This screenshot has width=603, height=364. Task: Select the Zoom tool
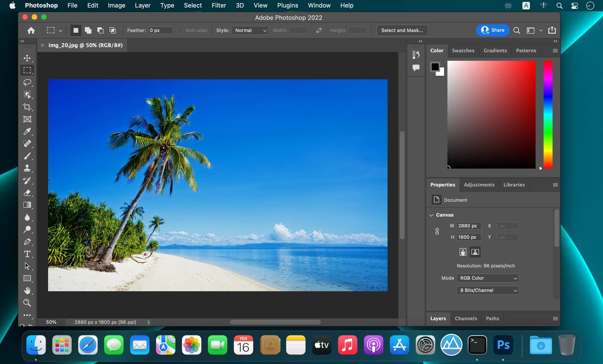[27, 303]
